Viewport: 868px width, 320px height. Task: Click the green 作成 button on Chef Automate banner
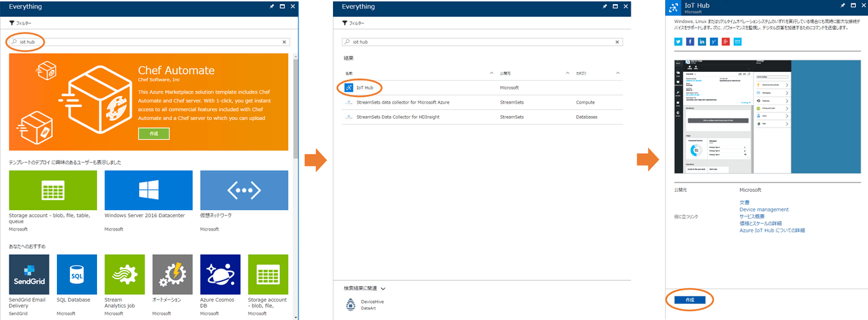tap(154, 134)
